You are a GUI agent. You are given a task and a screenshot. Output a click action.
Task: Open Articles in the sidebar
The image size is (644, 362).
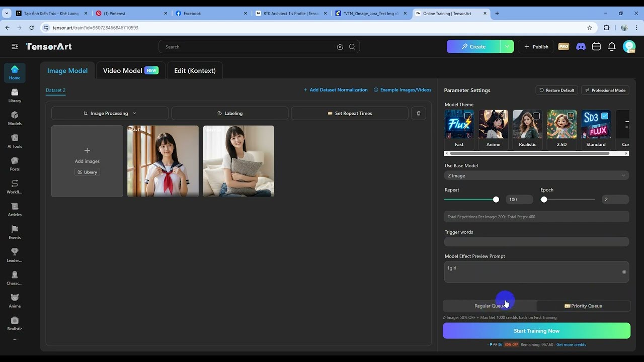tap(15, 210)
